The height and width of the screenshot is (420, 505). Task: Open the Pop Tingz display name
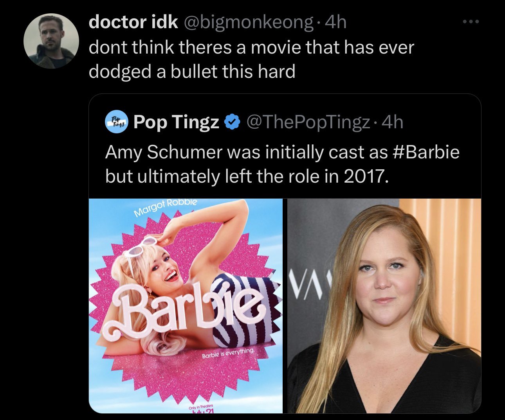tap(176, 122)
